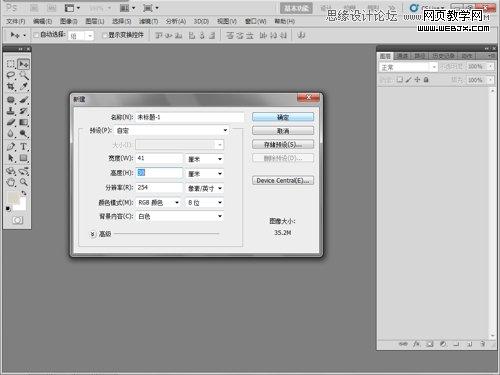Viewport: 500px width, 375px height.
Task: Click the Save Preset (S) button
Action: tap(283, 144)
